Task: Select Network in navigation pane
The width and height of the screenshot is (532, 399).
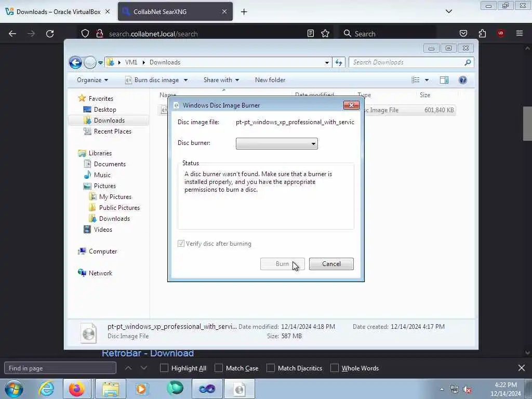Action: tap(100, 273)
